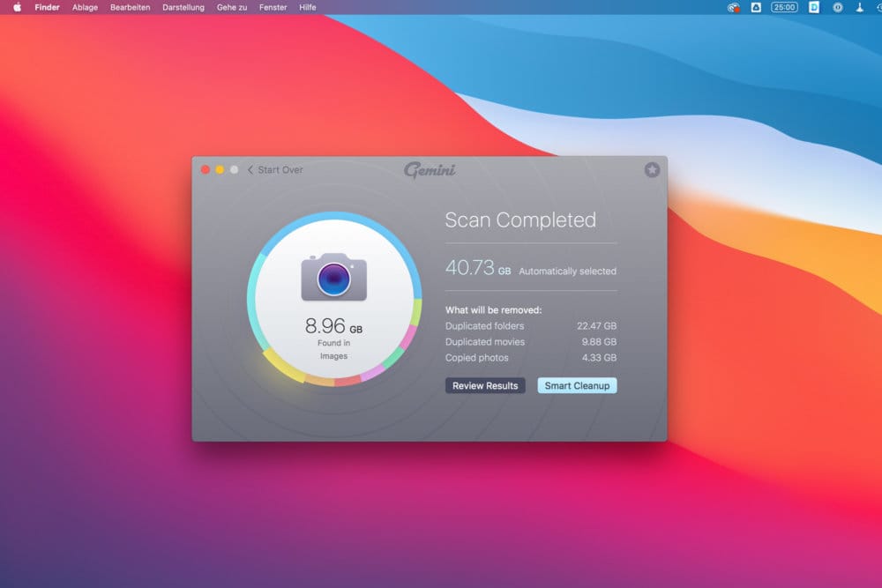Open the Hilfe menu

point(308,7)
